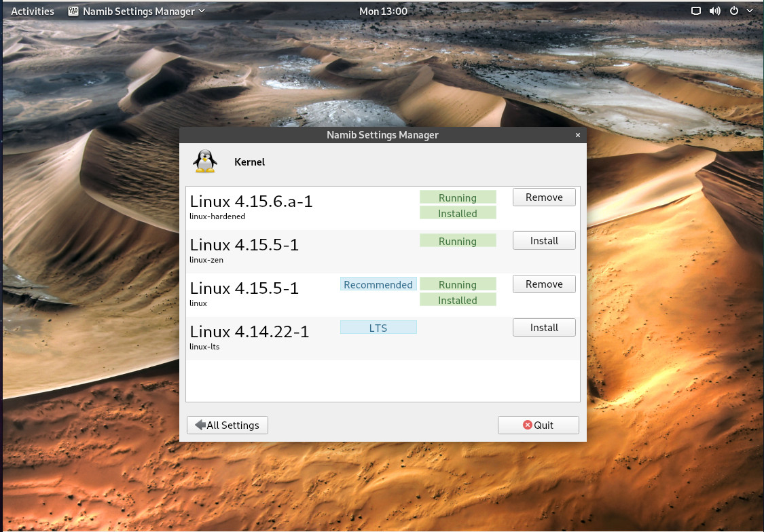Remove the linux-hardened 4.15.6.a-1 kernel
764x532 pixels.
[x=544, y=197]
